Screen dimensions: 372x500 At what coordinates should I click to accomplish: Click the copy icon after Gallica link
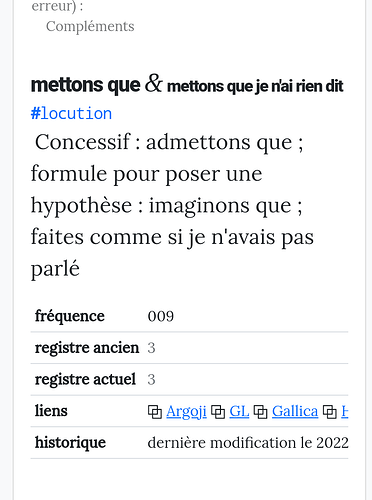point(330,412)
